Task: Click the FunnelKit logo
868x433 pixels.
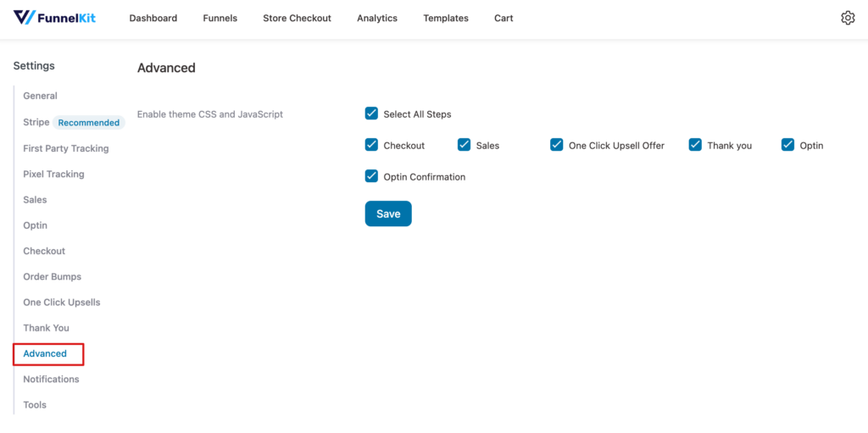Action: (x=54, y=18)
